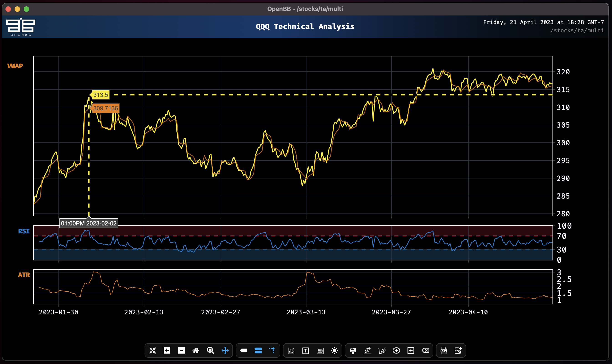Click the 2023-03-27 x-axis label

pyautogui.click(x=391, y=312)
